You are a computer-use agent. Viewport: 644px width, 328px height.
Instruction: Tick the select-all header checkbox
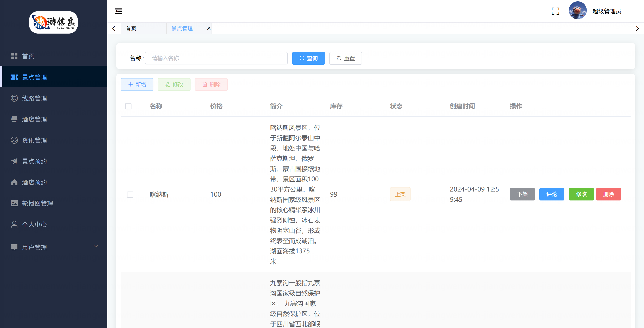pos(128,106)
